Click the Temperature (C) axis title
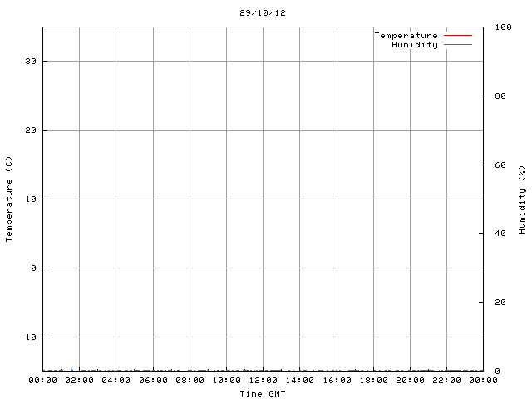Screen dimensions: 532x399 pyautogui.click(x=9, y=199)
